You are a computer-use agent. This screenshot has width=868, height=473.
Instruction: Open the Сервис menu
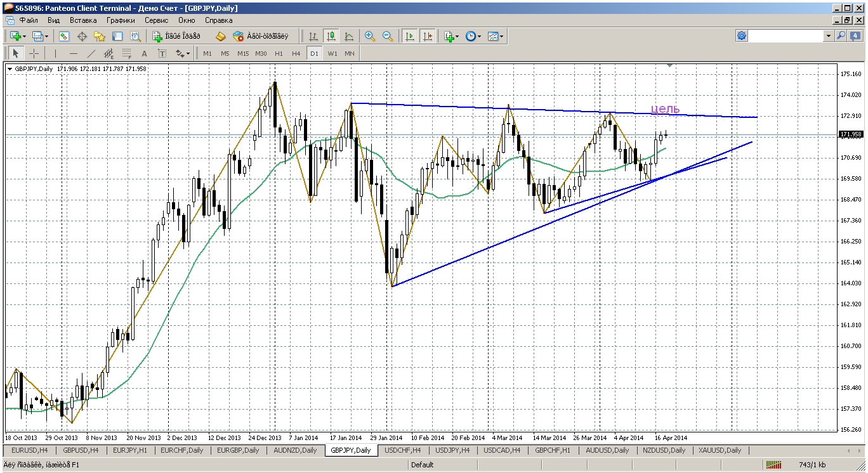(156, 20)
